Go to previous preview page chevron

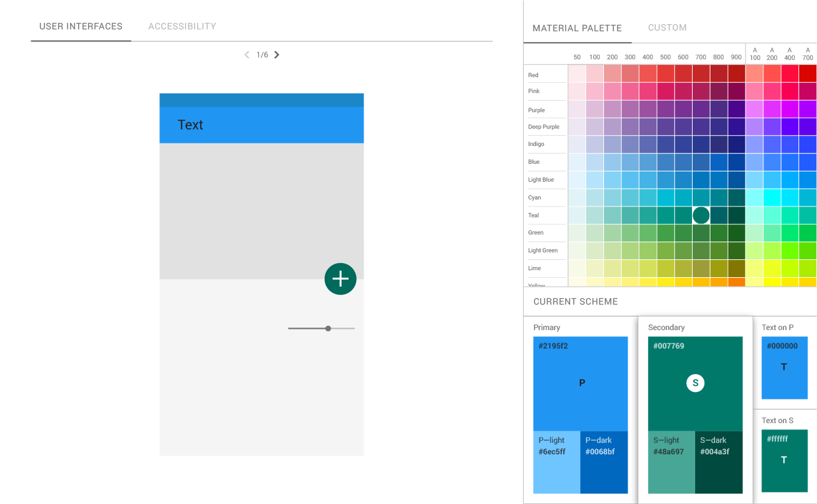coord(247,55)
